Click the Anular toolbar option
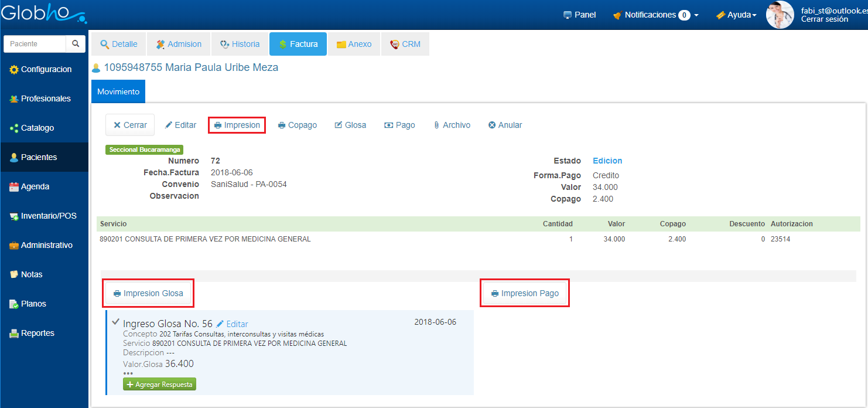This screenshot has height=408, width=868. pyautogui.click(x=505, y=125)
